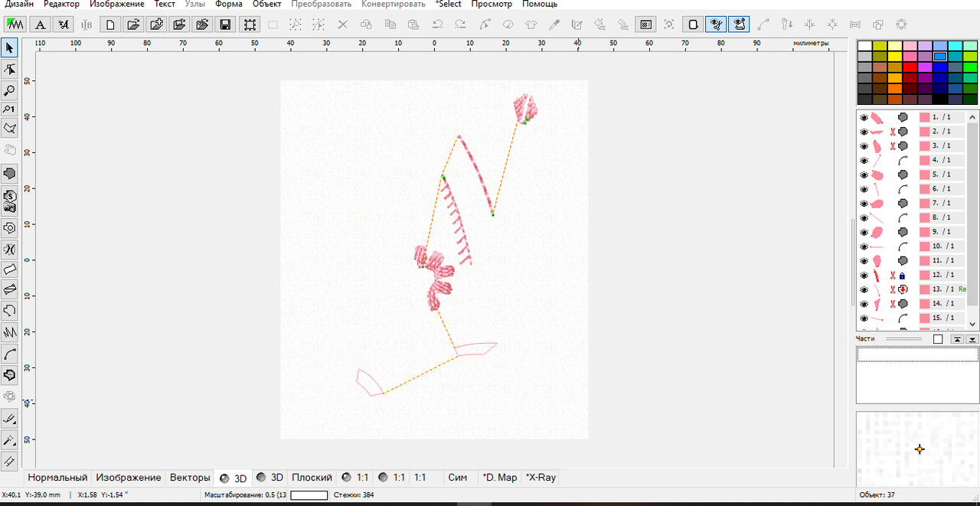980x506 pixels.
Task: Toggle the rounded square outline button
Action: (693, 24)
